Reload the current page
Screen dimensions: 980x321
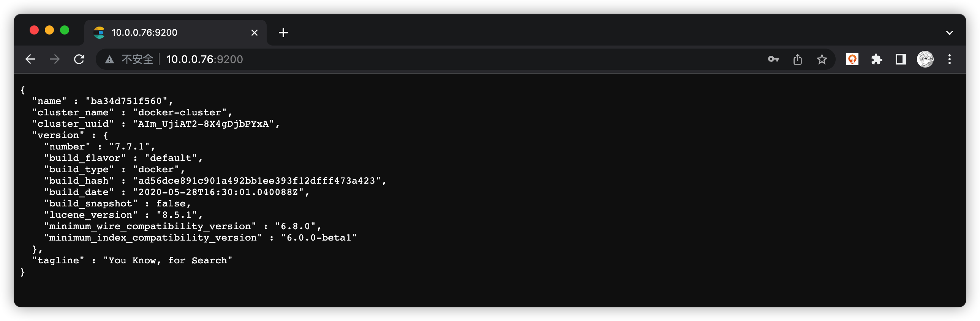[x=79, y=59]
